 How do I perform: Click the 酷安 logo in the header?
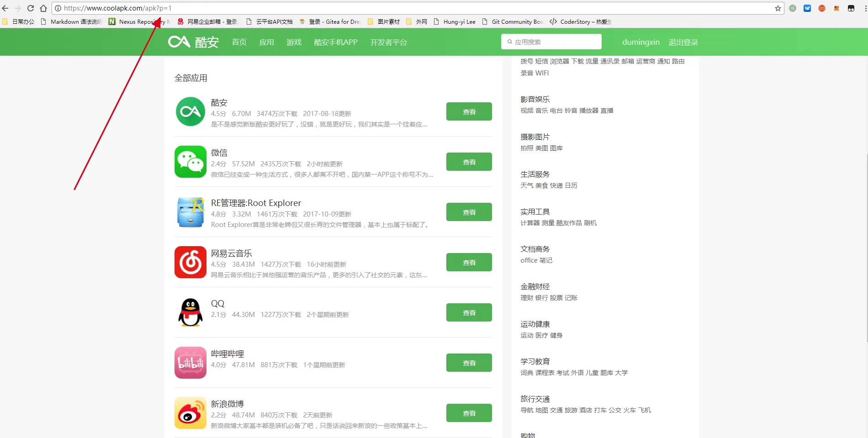point(193,42)
